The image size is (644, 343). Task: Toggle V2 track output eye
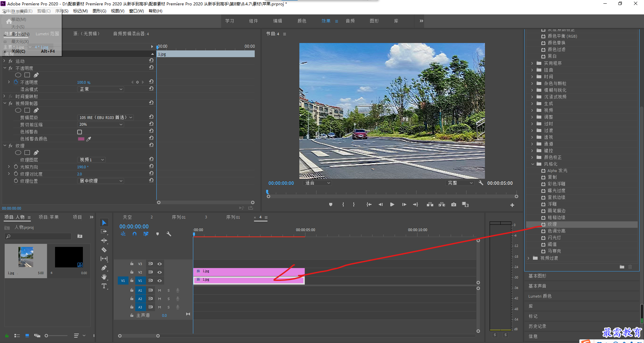[160, 272]
